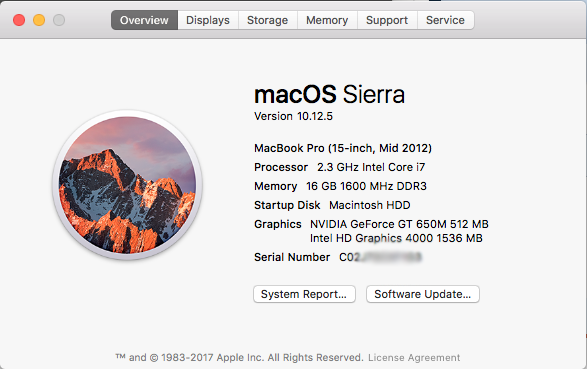Image resolution: width=587 pixels, height=369 pixels.
Task: Click the NVIDIA GeForce GT 650M graphics entry
Action: [x=399, y=224]
